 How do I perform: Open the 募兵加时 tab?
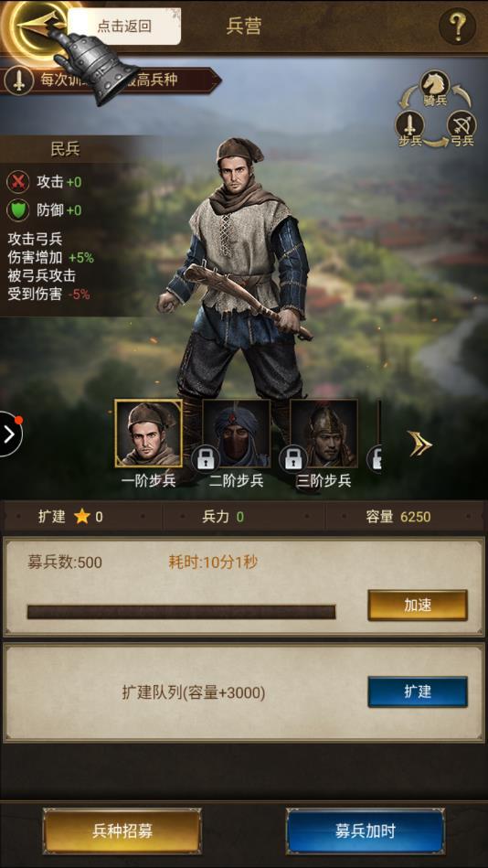coord(366,830)
